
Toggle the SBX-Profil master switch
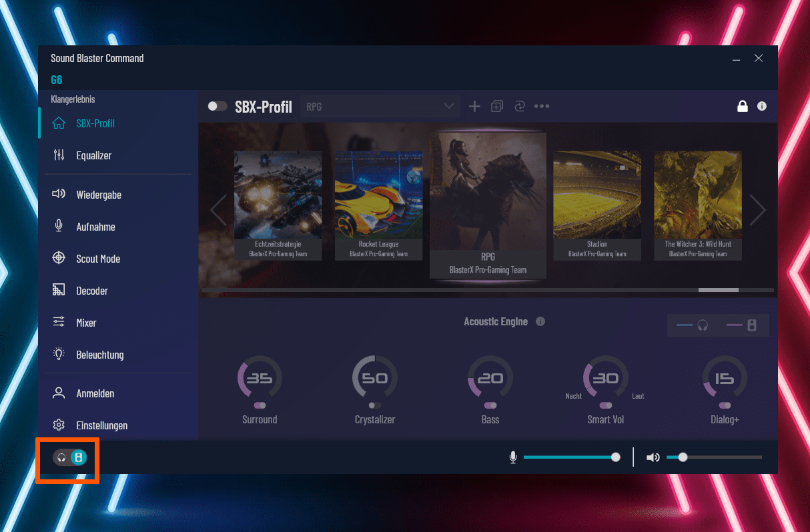point(218,106)
